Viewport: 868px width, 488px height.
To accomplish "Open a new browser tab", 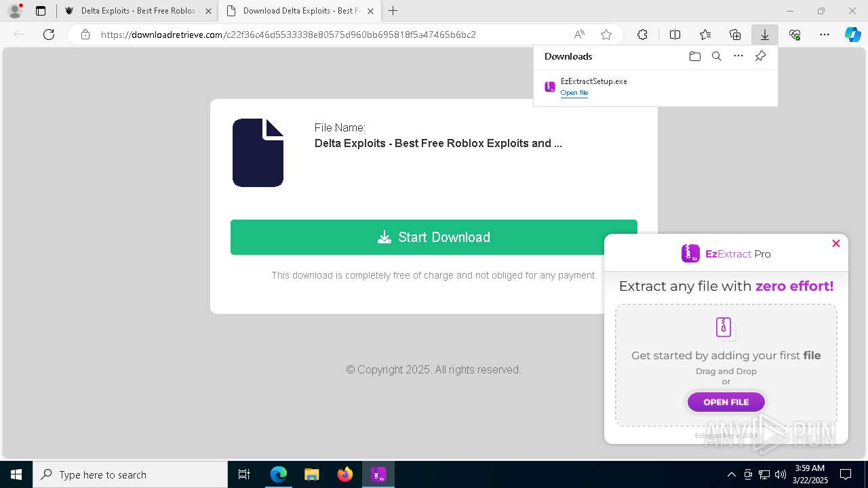I will [393, 11].
